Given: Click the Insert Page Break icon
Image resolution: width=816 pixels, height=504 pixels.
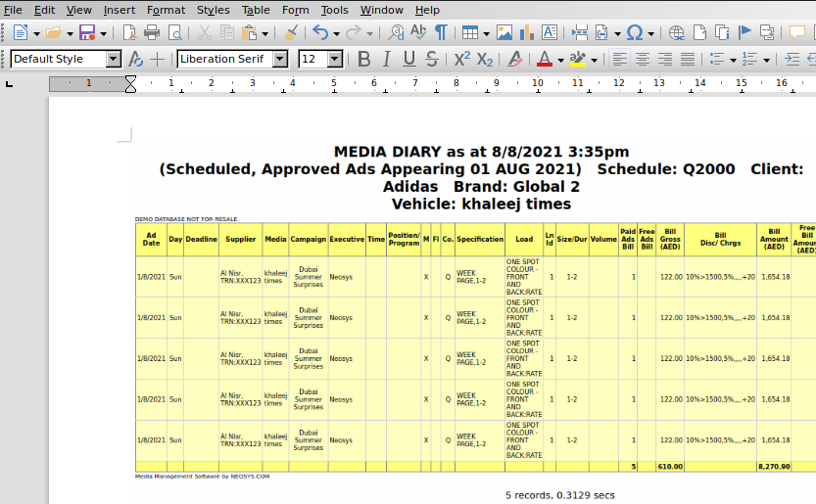Looking at the screenshot, I should [x=579, y=32].
